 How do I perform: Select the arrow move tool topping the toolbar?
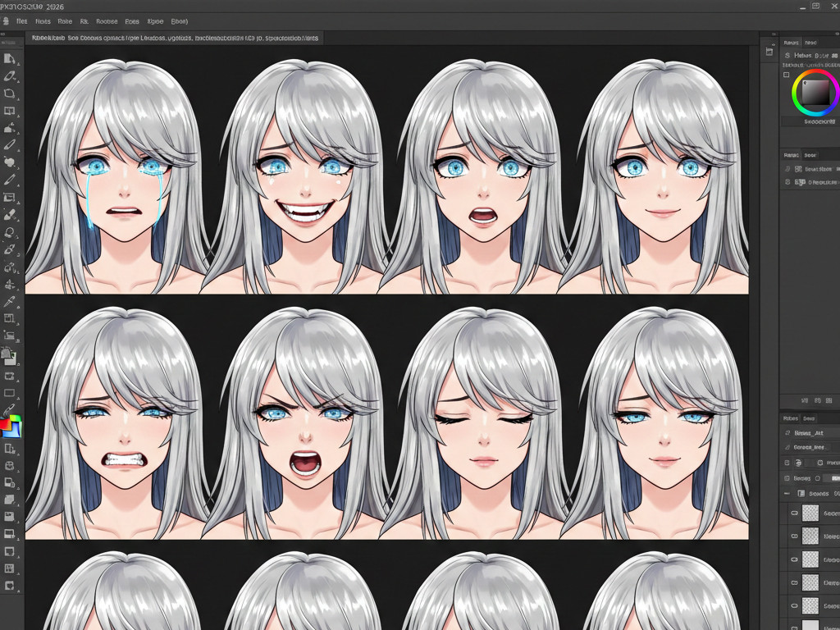tap(10, 59)
